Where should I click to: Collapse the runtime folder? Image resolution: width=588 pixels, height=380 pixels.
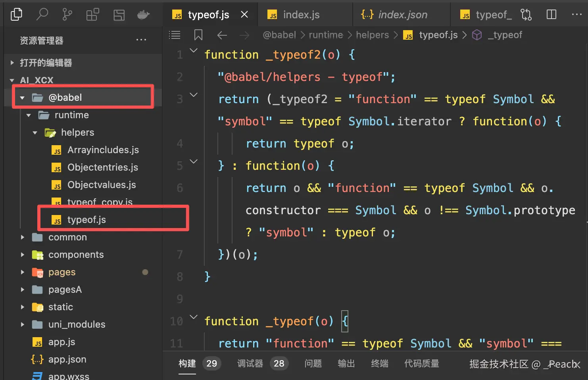pos(83,115)
